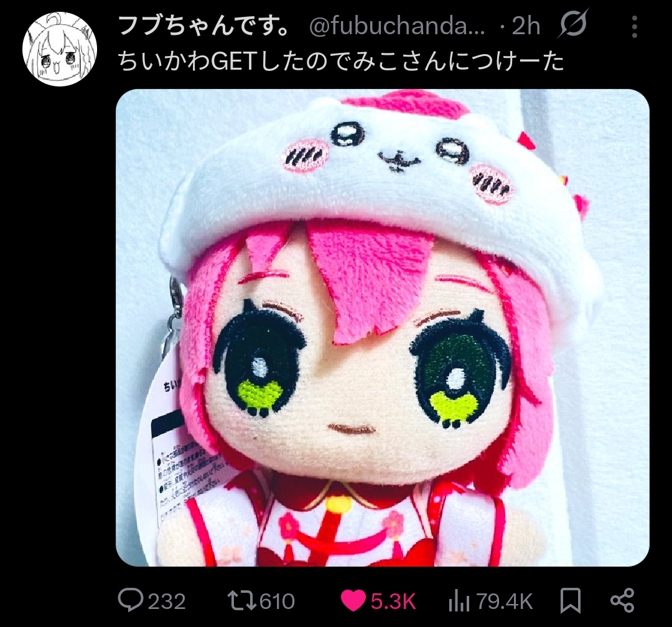Click the 79.4K views count
The width and height of the screenshot is (672, 627).
tap(505, 601)
